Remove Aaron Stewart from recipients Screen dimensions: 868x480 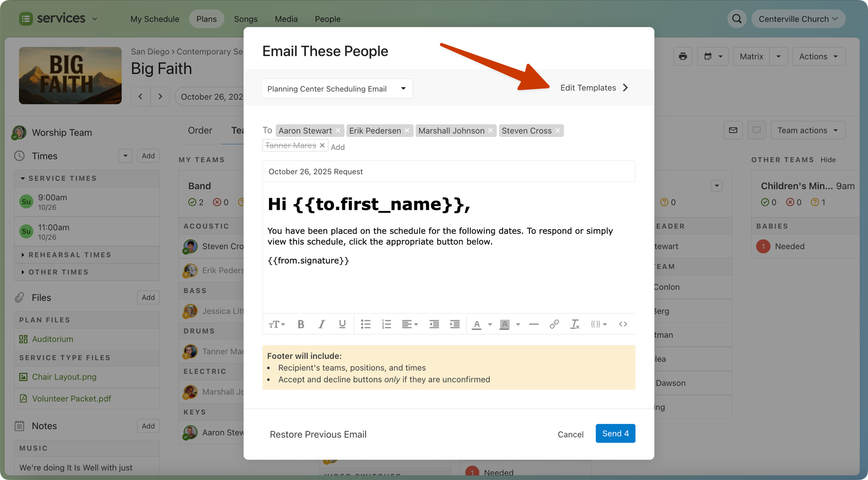(338, 131)
